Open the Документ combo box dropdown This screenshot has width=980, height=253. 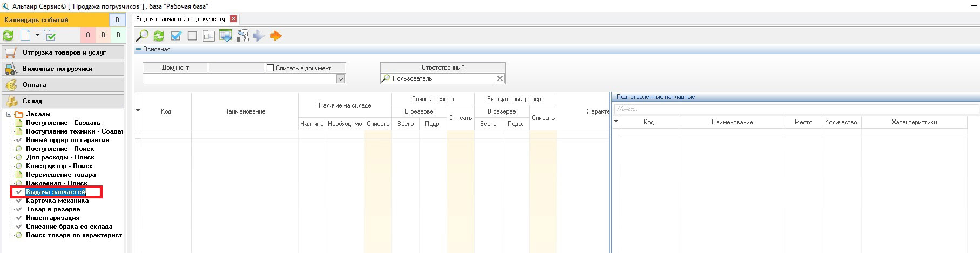coord(340,79)
